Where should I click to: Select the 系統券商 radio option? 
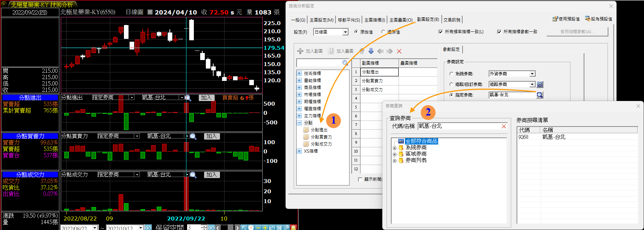point(451,74)
